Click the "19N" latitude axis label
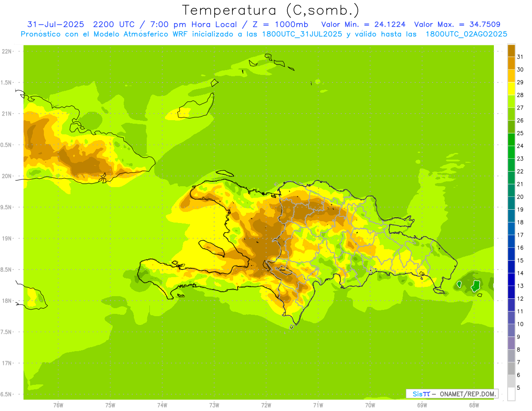532x411 pixels. (8, 239)
